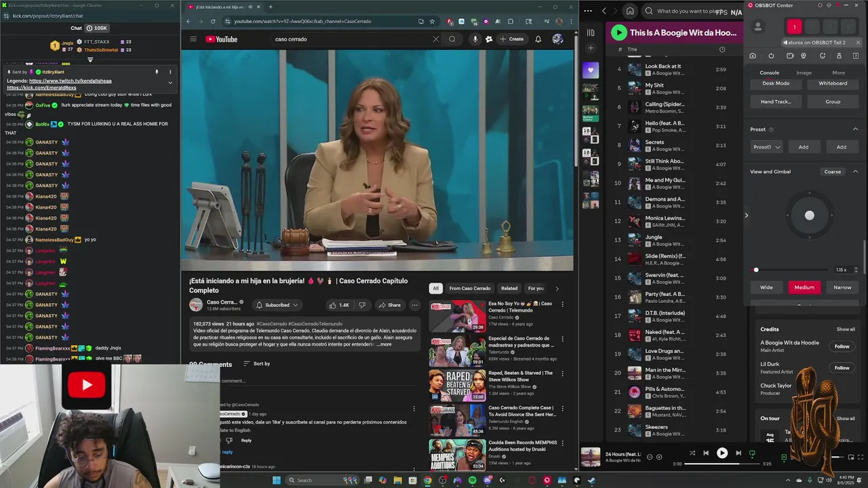Expand Subscribed notification dropdown
Screen dimensions: 868x488
pyautogui.click(x=277, y=305)
